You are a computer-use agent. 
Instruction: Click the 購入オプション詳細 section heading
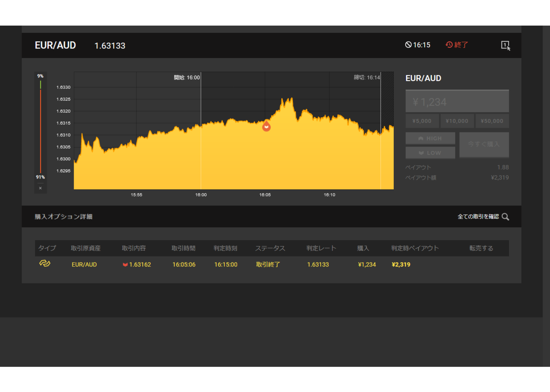point(64,217)
